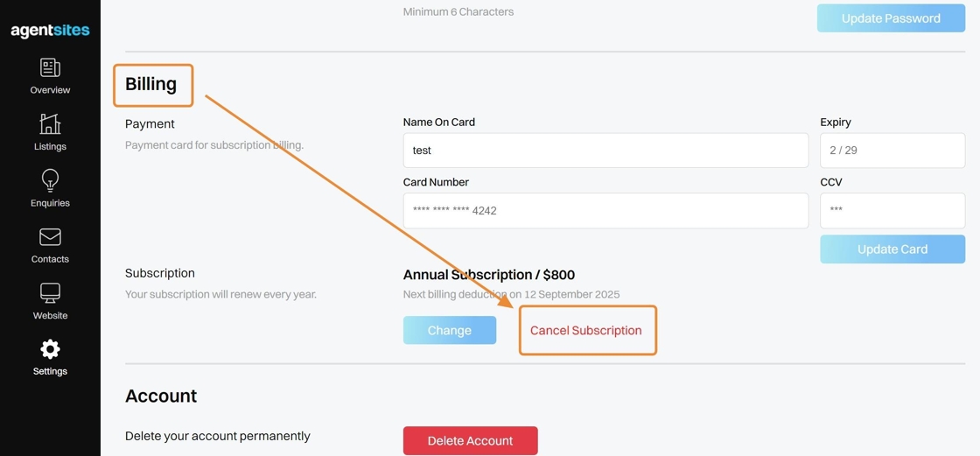
Task: Open the Overview newspaper icon
Action: click(50, 68)
